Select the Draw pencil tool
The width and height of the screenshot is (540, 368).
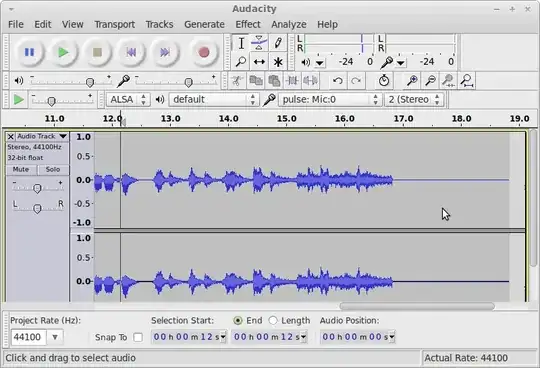coord(278,43)
